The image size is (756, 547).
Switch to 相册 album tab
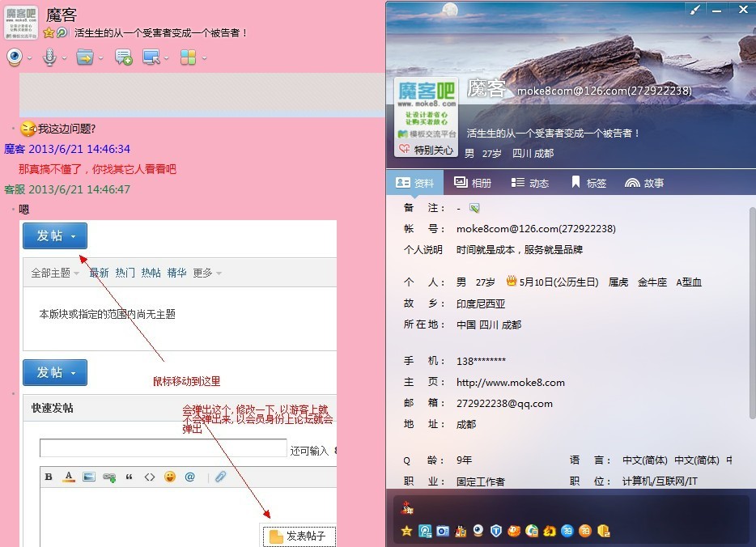(x=473, y=183)
